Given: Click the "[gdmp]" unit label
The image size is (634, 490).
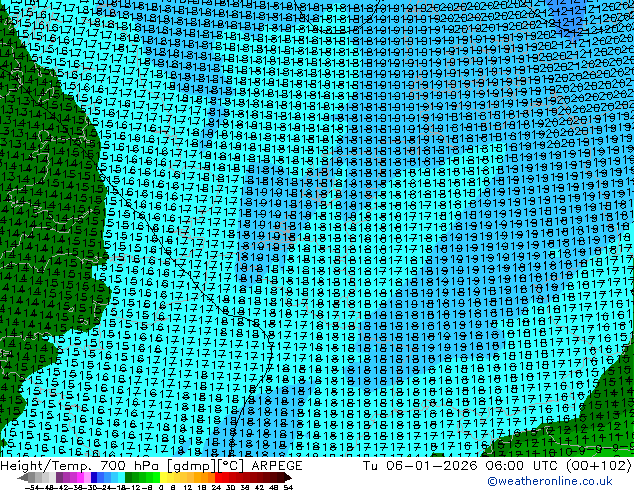Looking at the screenshot, I should click(192, 466).
